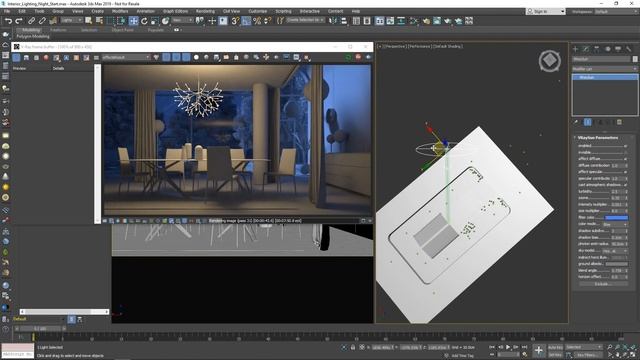Toggle the 'affect diffuse' checkbox

625,159
